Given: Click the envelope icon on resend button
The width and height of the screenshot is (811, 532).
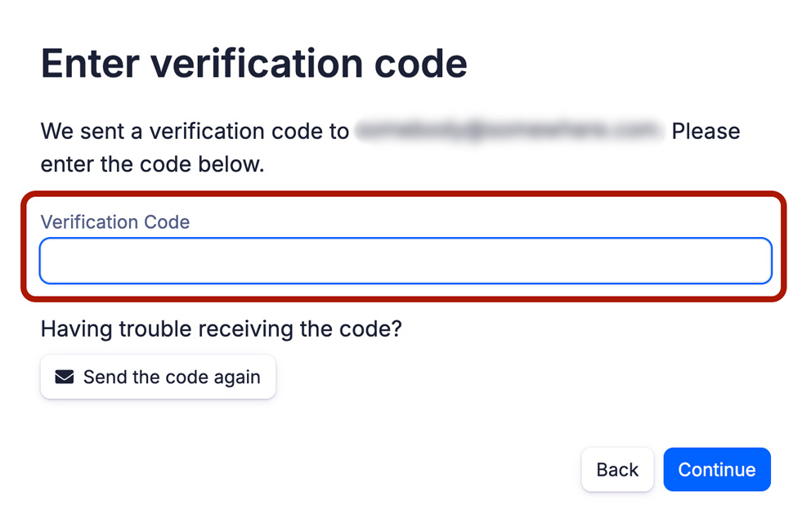Looking at the screenshot, I should [x=64, y=377].
